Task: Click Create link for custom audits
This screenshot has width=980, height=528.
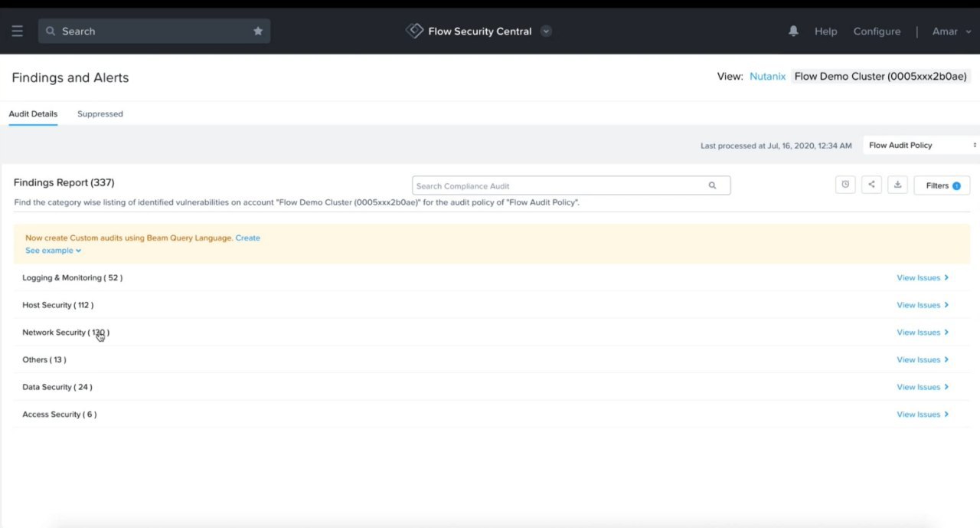Action: [247, 238]
